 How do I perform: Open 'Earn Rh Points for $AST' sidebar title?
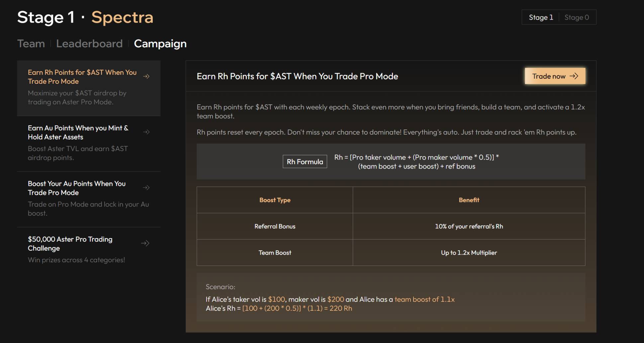(82, 77)
